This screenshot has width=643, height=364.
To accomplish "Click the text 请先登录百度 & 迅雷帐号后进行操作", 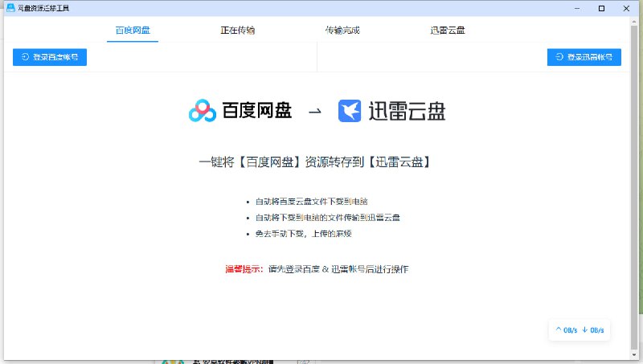I will pos(338,269).
